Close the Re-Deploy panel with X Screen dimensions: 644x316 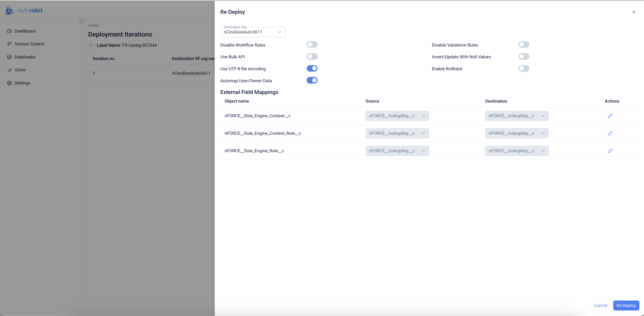pyautogui.click(x=634, y=12)
